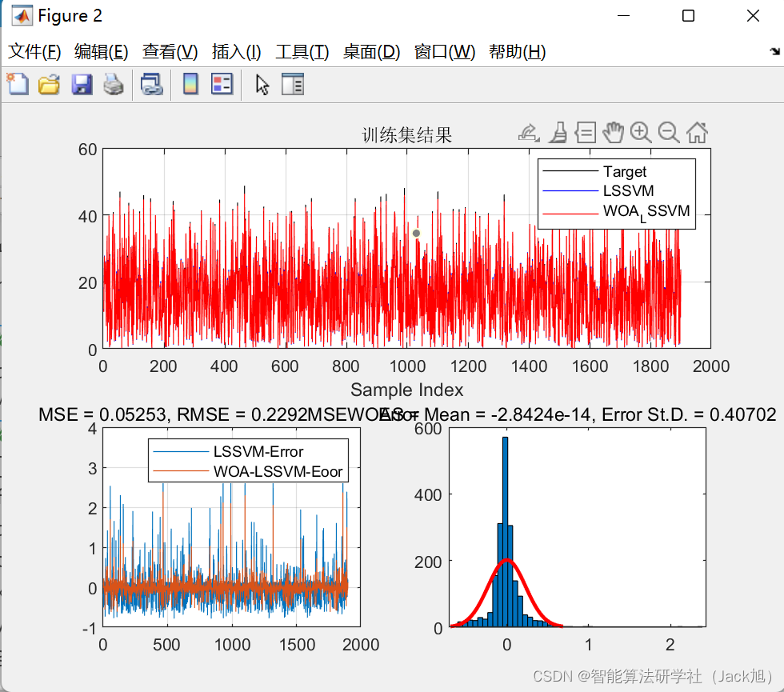This screenshot has width=784, height=692.
Task: Restore view with the home icon
Action: tap(697, 133)
